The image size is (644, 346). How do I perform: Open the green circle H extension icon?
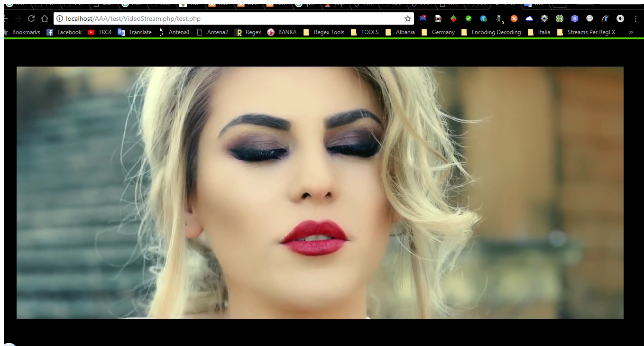[560, 18]
